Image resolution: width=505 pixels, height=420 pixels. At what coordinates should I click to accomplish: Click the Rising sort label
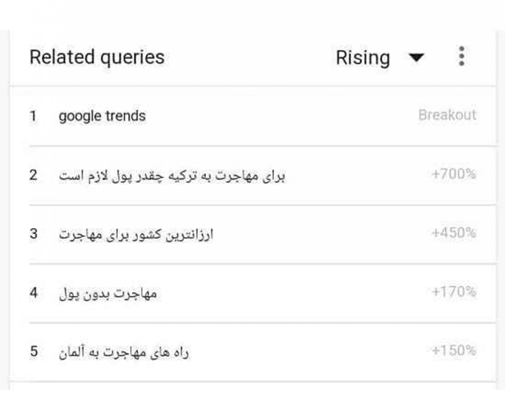click(363, 58)
